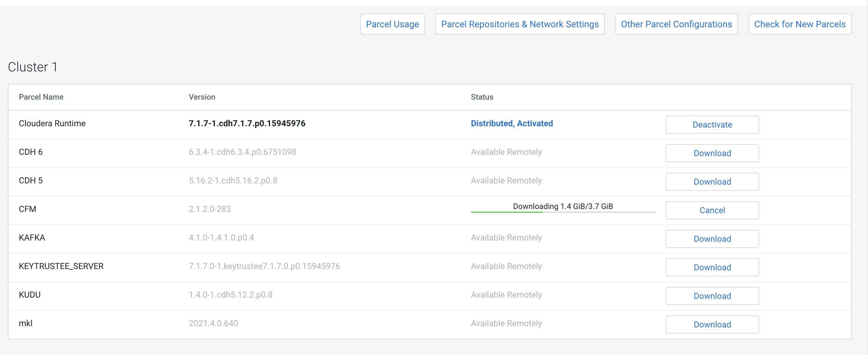Download the KEYTRUSTEE_SERVER parcel
Image resolution: width=868 pixels, height=355 pixels.
click(x=712, y=268)
